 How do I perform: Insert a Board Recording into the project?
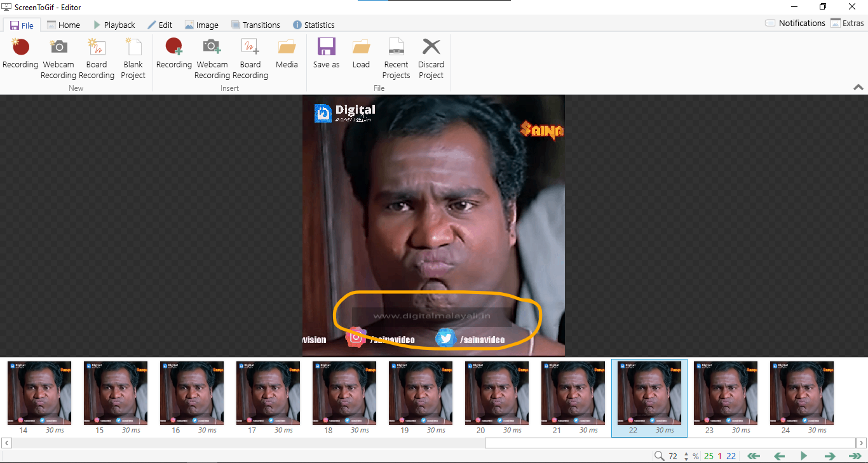tap(250, 59)
